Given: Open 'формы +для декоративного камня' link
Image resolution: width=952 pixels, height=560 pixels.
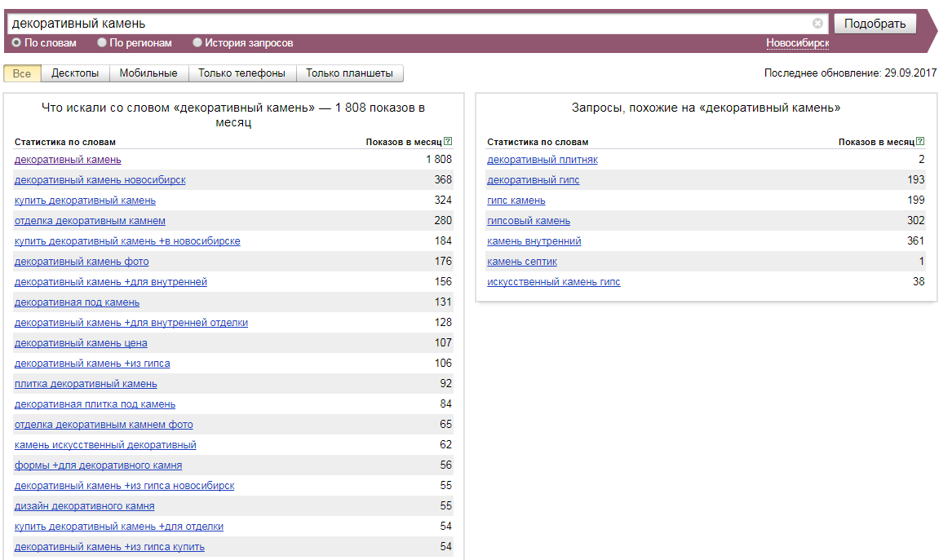Looking at the screenshot, I should click(98, 465).
